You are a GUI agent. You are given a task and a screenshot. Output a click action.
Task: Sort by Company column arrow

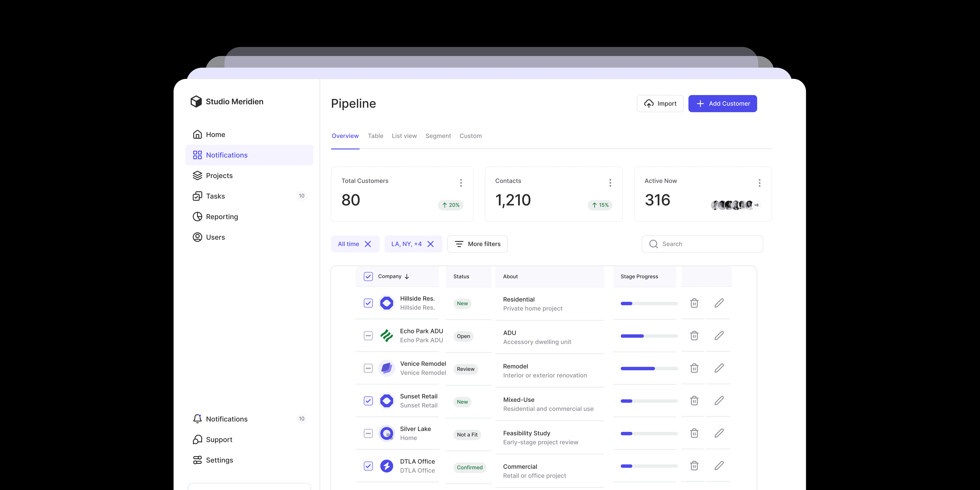[x=407, y=277]
